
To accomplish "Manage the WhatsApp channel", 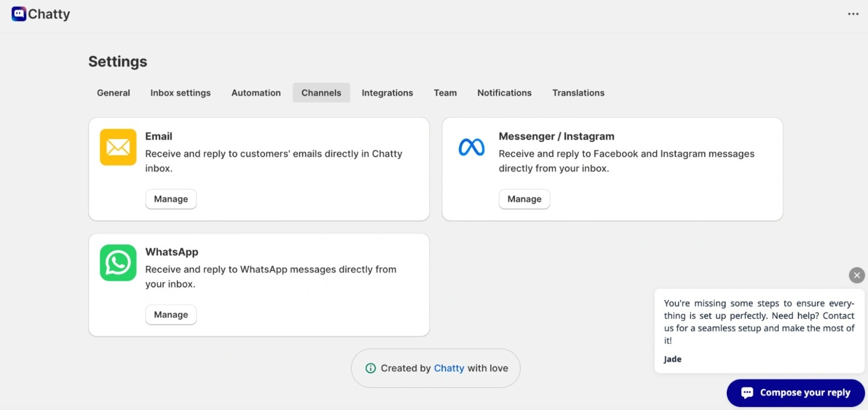I will (171, 314).
